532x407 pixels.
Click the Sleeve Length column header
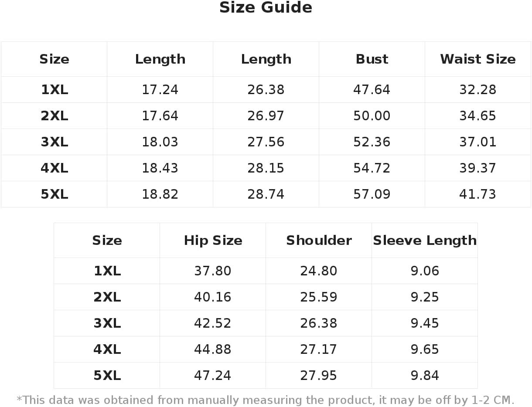click(x=425, y=241)
